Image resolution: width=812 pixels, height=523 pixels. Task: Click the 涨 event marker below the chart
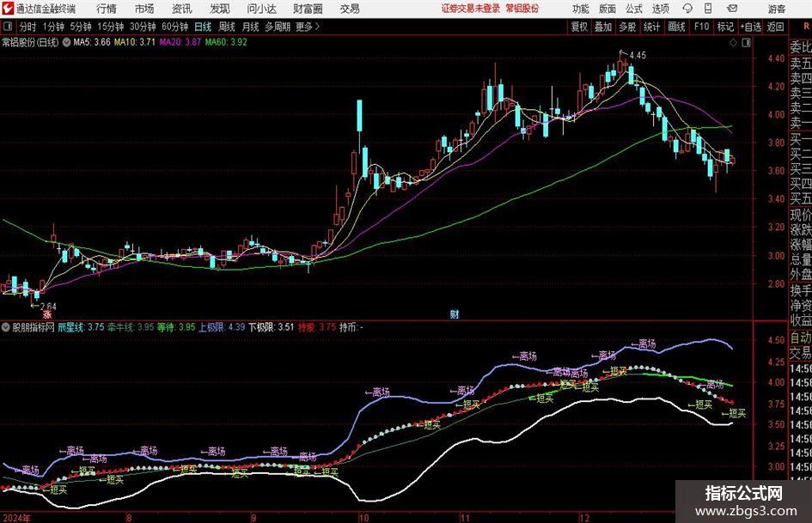47,314
